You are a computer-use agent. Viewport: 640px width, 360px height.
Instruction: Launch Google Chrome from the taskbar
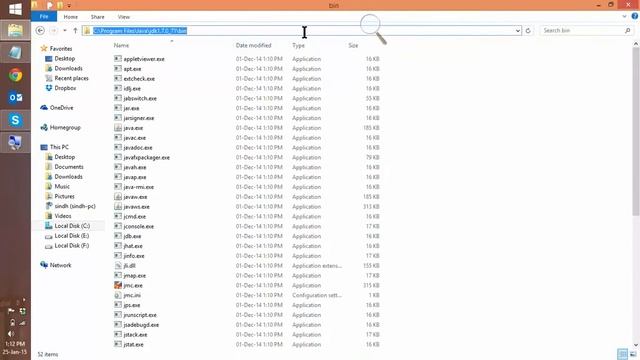[16, 75]
